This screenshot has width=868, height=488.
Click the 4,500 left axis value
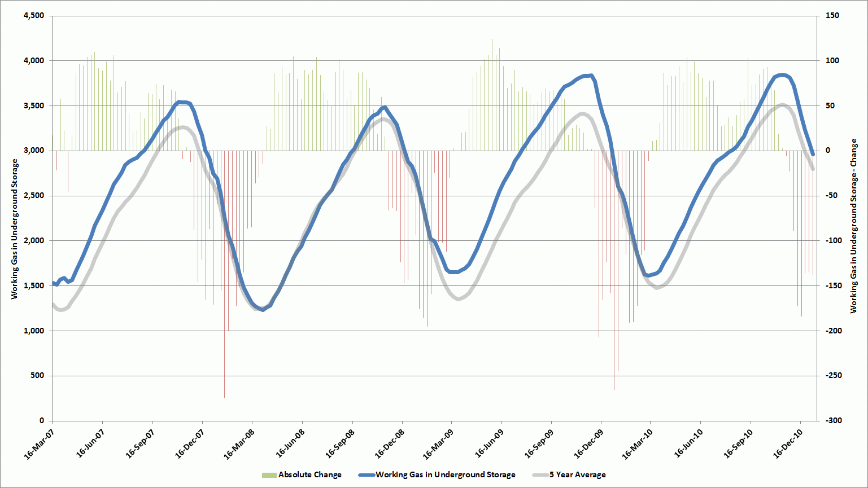pos(34,15)
